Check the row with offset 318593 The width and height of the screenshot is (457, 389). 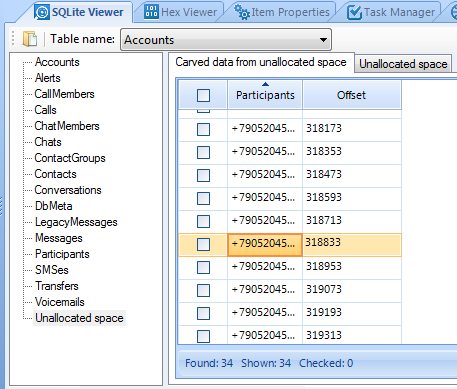[203, 198]
